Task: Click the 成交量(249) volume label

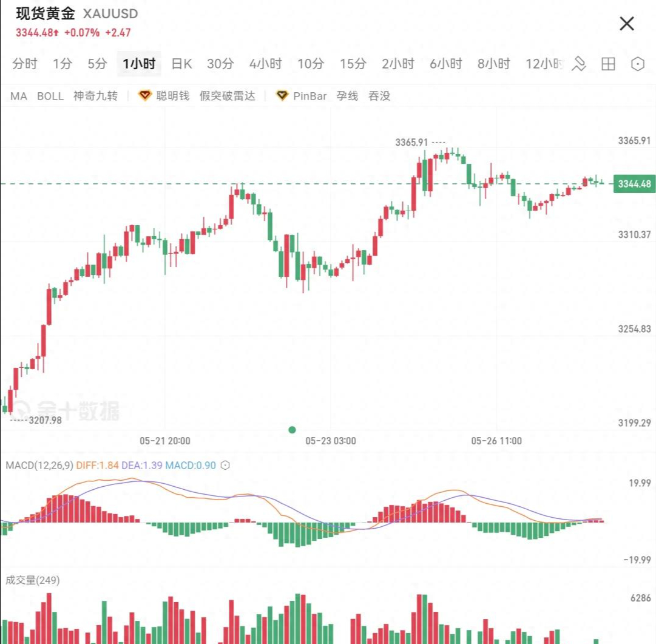Action: pos(33,580)
